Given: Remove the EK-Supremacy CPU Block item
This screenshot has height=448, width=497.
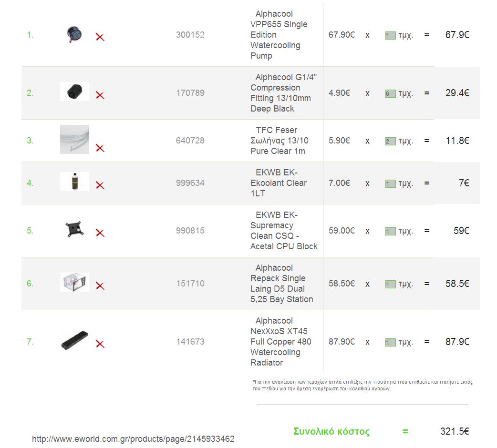Looking at the screenshot, I should pyautogui.click(x=100, y=233).
